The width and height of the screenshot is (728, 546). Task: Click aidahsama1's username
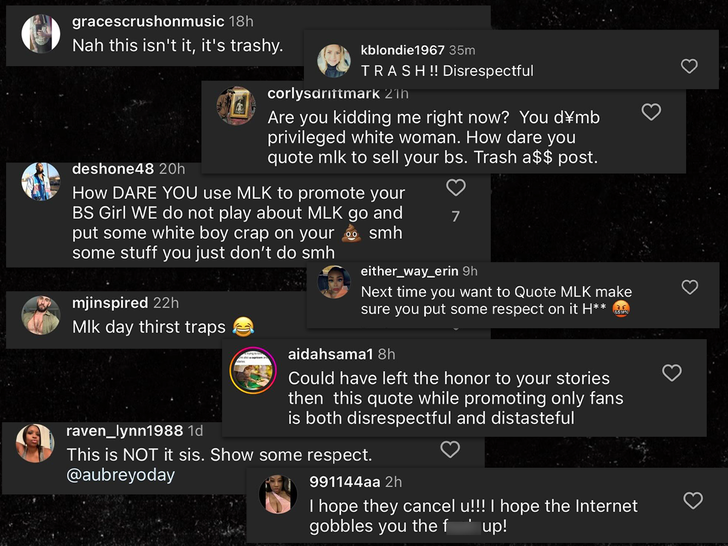[x=330, y=354]
